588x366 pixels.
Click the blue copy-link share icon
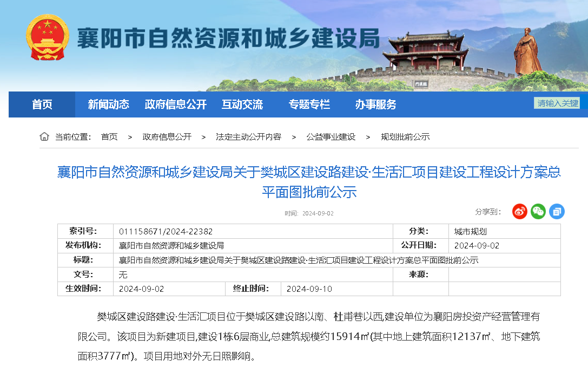pyautogui.click(x=557, y=211)
